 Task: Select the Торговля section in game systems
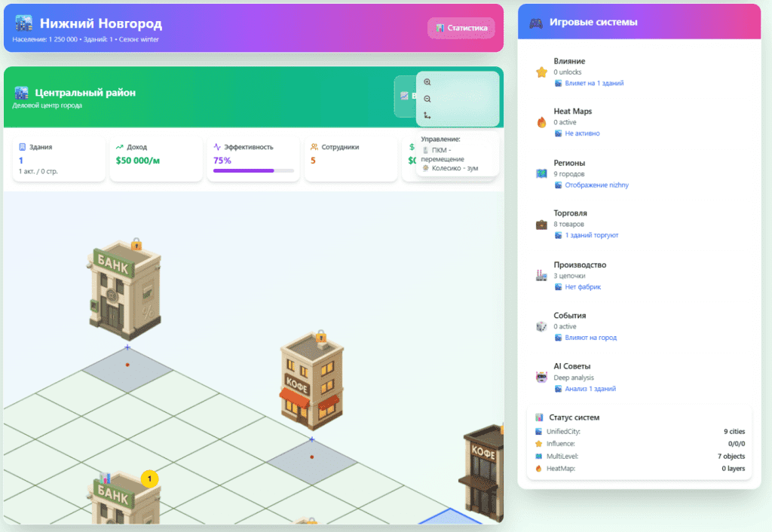(570, 213)
